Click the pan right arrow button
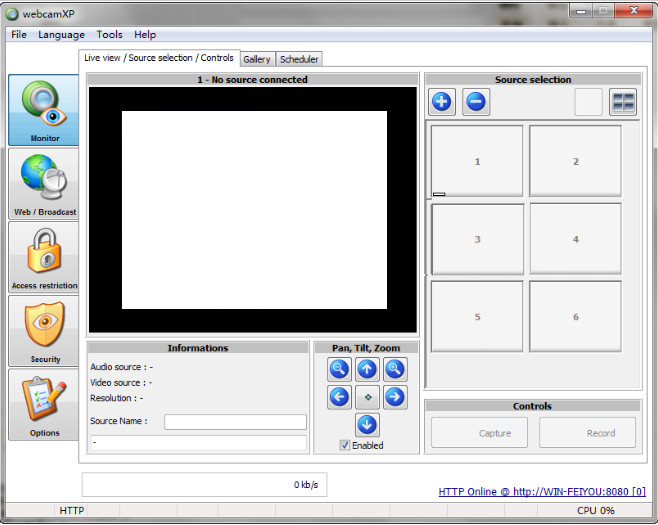This screenshot has width=658, height=525. (395, 398)
